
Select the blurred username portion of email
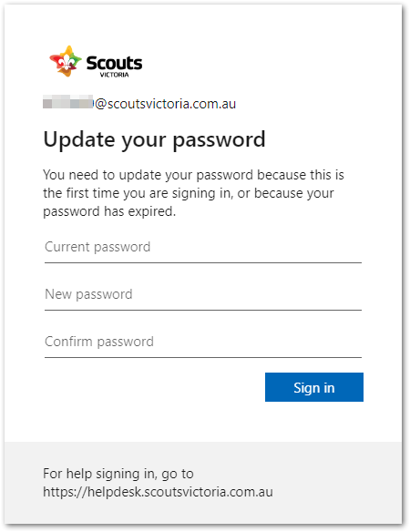[68, 102]
